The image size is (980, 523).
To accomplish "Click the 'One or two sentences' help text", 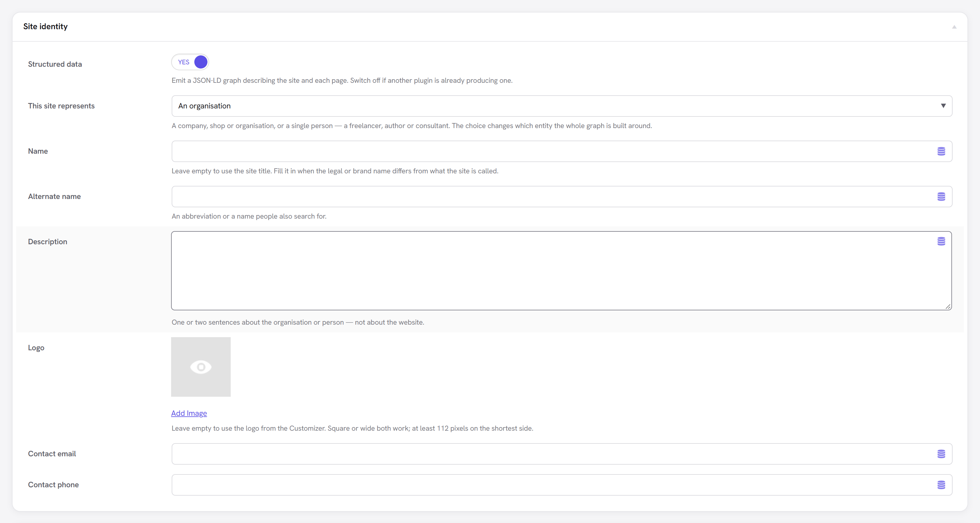I will 298,322.
